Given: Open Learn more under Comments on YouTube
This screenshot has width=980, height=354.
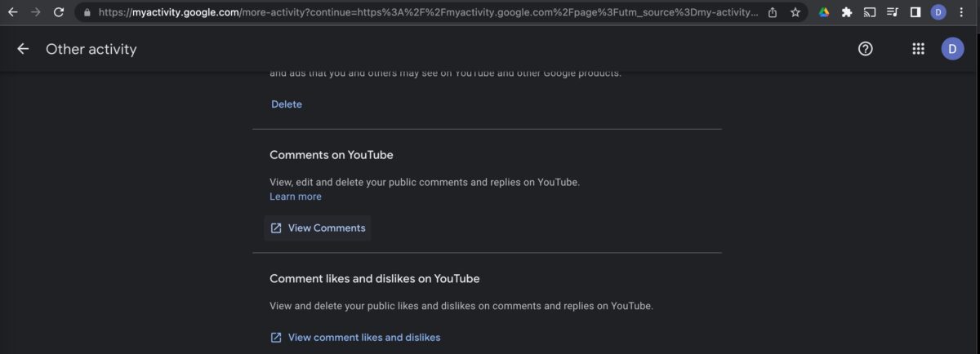Looking at the screenshot, I should (x=296, y=197).
